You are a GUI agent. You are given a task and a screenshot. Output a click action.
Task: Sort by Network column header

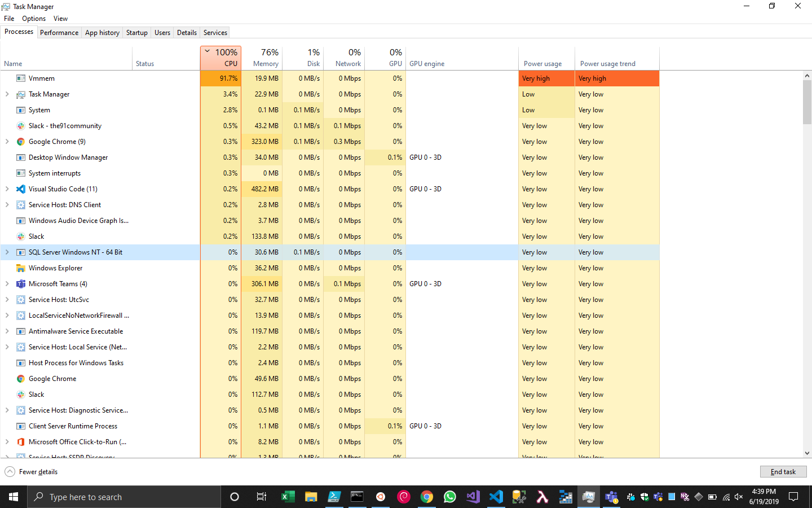[344, 58]
